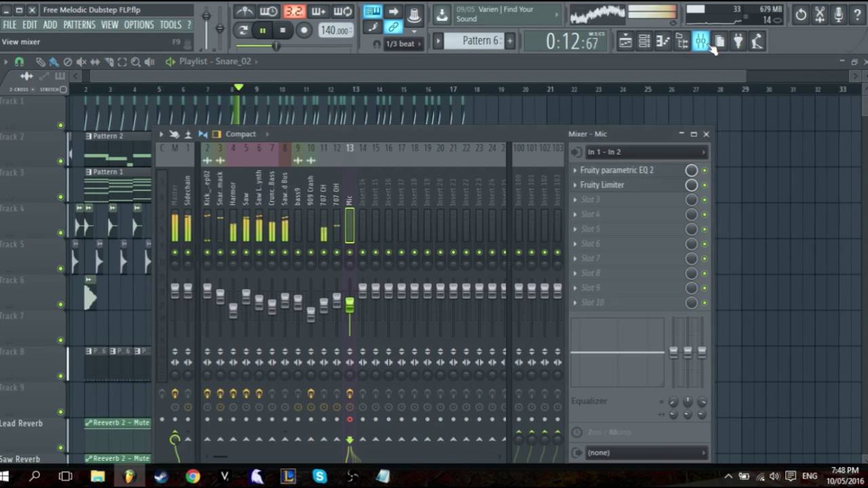Select the playlist Zoom magnifier tool
This screenshot has height=488, width=868.
pyautogui.click(x=136, y=62)
